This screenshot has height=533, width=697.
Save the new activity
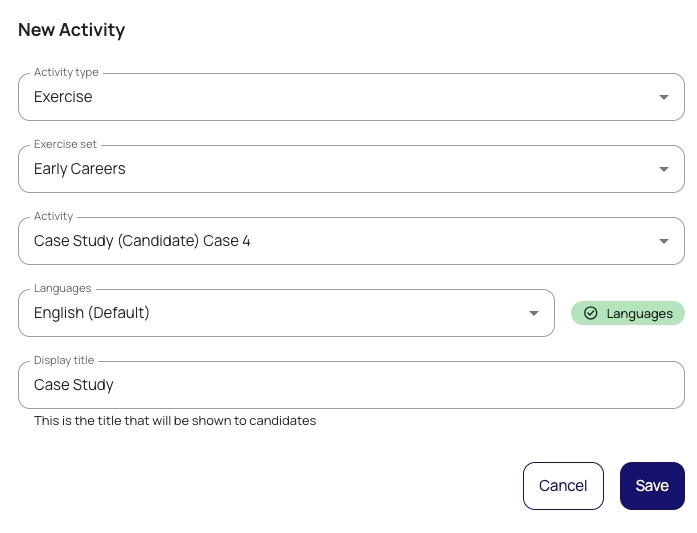pyautogui.click(x=652, y=486)
